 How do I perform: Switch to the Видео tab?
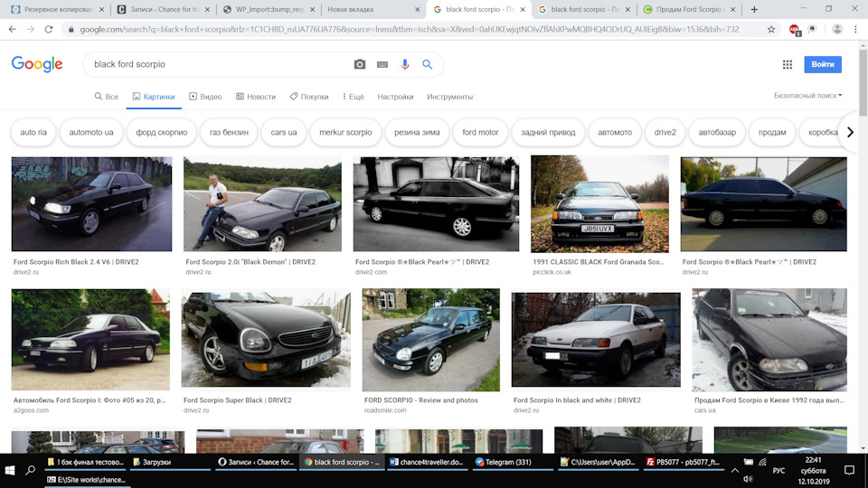(x=205, y=97)
